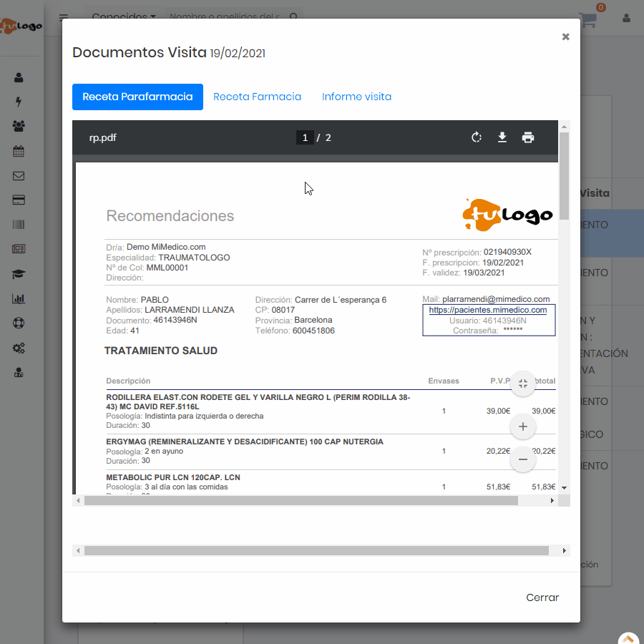Close the Documentos Visita dialog with X
The height and width of the screenshot is (644, 644).
pos(565,37)
